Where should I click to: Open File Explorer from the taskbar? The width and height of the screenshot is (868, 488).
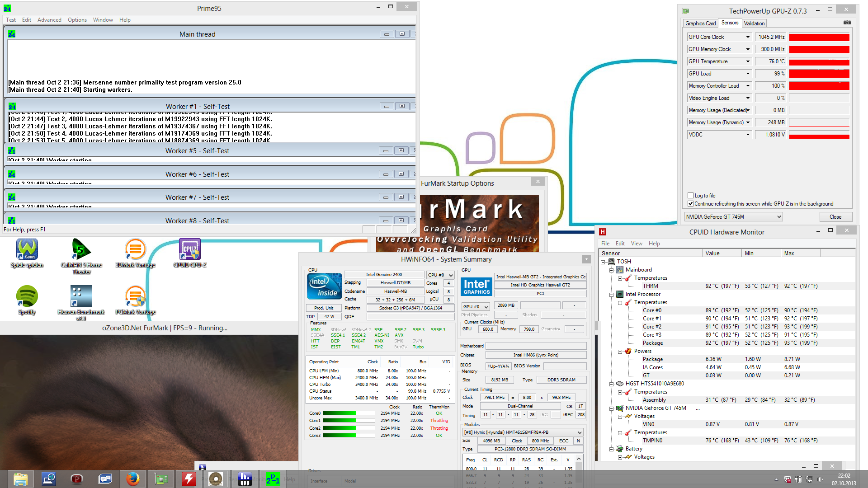click(x=21, y=479)
